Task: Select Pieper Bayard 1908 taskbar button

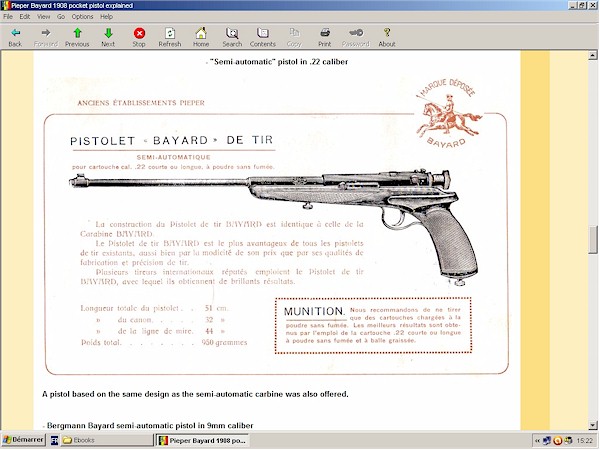Action: [203, 440]
